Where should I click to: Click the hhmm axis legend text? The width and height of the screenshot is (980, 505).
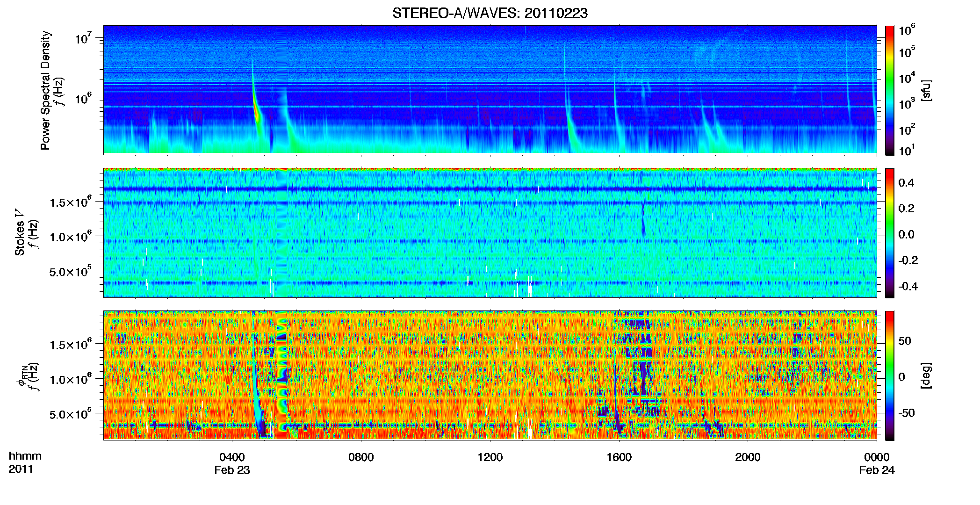[x=25, y=456]
